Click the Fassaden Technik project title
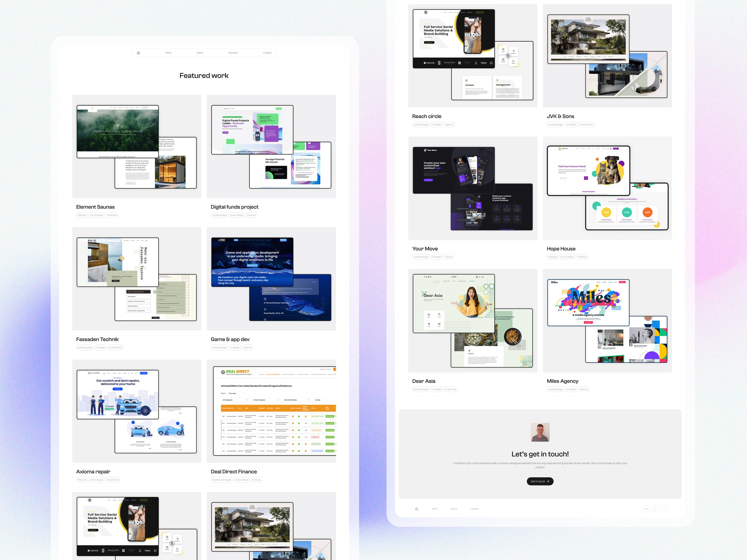The height and width of the screenshot is (560, 747). 97,339
